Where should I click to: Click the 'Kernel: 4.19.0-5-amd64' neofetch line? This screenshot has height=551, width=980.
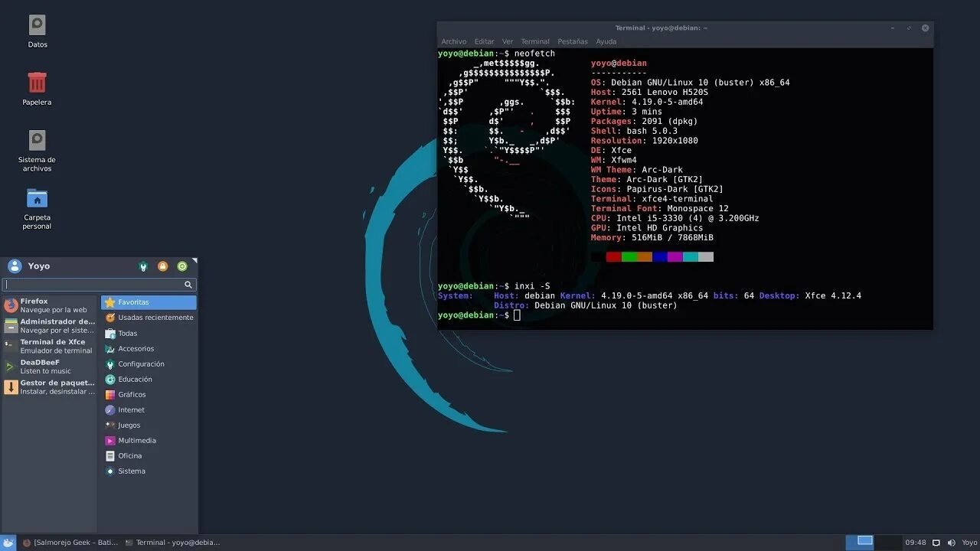(x=646, y=102)
